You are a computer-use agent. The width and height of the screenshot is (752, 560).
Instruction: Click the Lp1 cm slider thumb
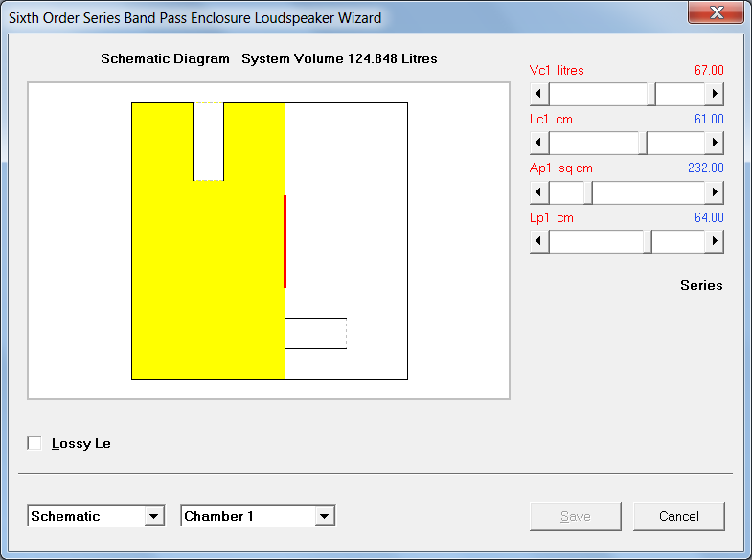[x=648, y=241]
